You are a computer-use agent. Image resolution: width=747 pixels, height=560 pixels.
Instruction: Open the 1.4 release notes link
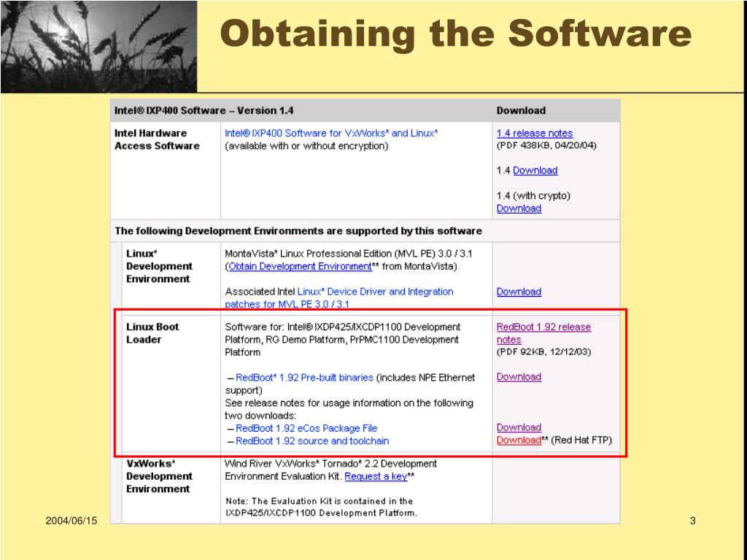pyautogui.click(x=535, y=133)
